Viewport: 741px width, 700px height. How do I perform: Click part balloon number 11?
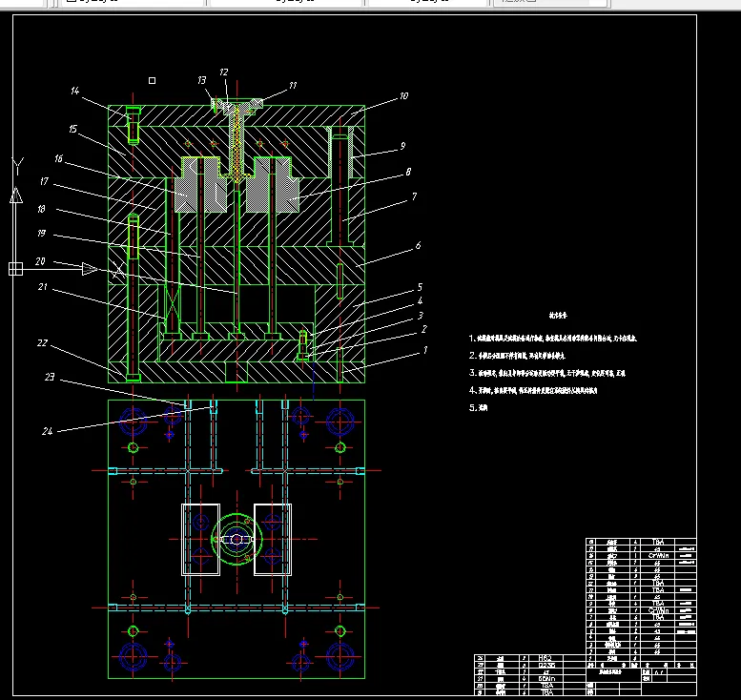click(293, 86)
